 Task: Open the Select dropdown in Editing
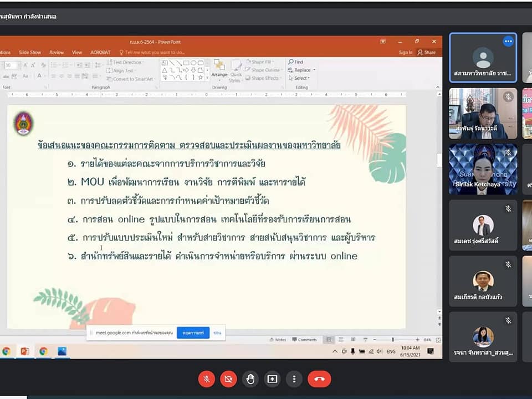coord(308,78)
